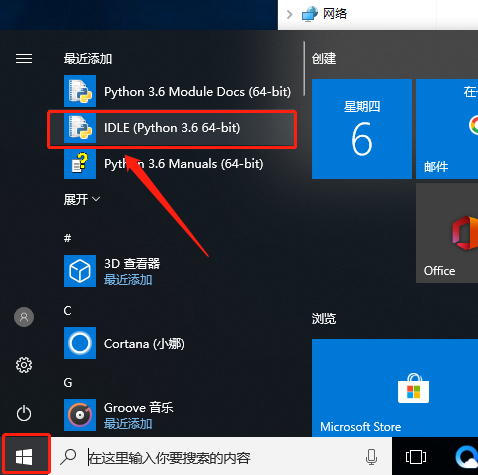The image size is (478, 475).
Task: Click the 最近添加 section header
Action: pos(88,59)
